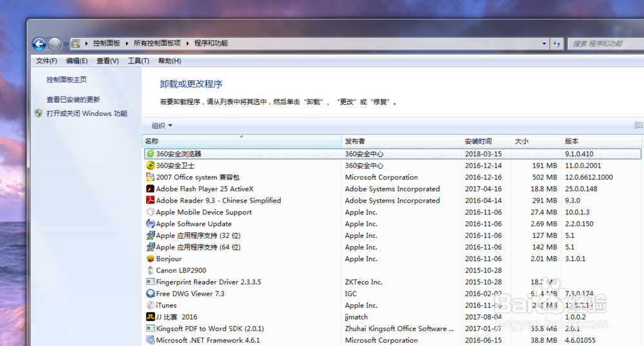Click publisher IGC cell

[x=351, y=293]
